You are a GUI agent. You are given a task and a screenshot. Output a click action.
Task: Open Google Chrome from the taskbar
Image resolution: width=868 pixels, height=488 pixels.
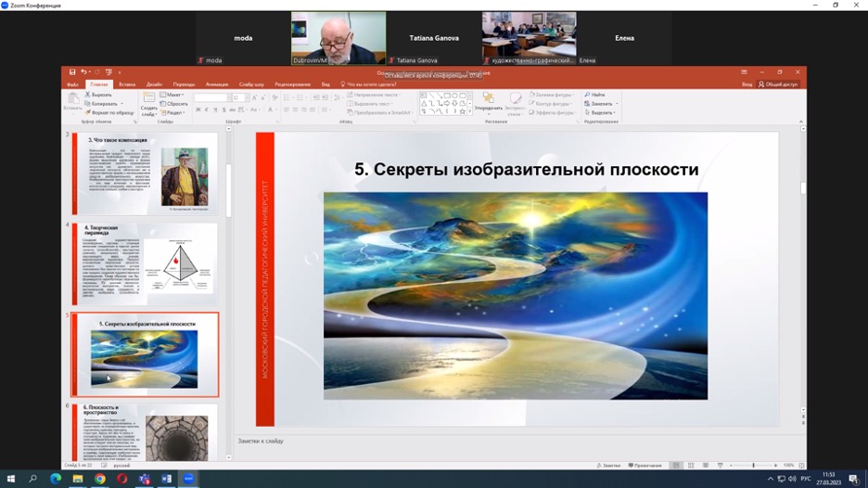coord(100,479)
